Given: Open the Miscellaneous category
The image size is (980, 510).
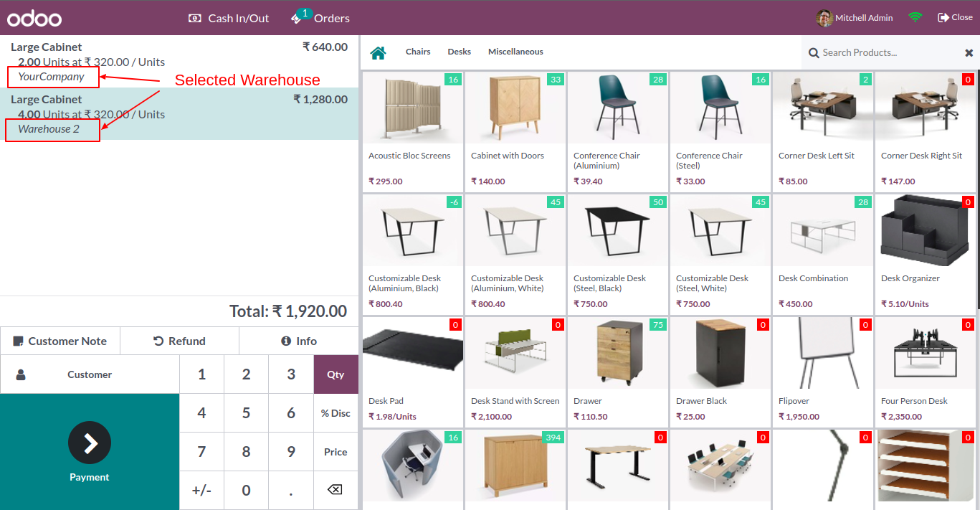Looking at the screenshot, I should (x=515, y=52).
